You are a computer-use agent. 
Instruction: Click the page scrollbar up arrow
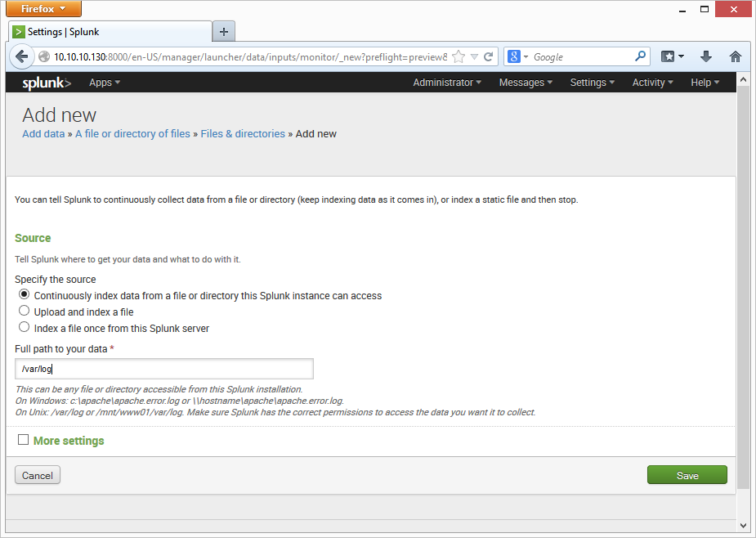[743, 78]
